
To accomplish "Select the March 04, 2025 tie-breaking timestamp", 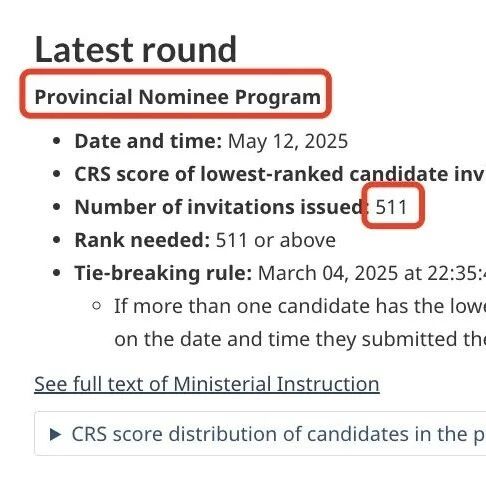I will tap(372, 273).
